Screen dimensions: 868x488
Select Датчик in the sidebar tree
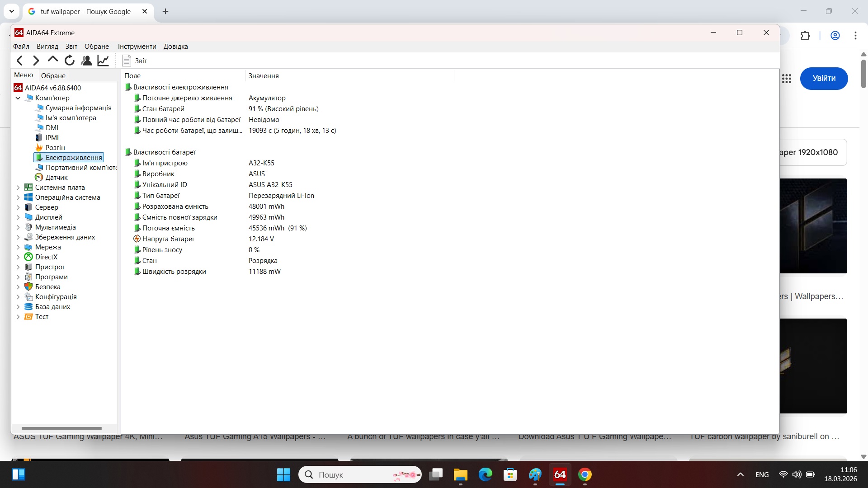click(x=57, y=177)
